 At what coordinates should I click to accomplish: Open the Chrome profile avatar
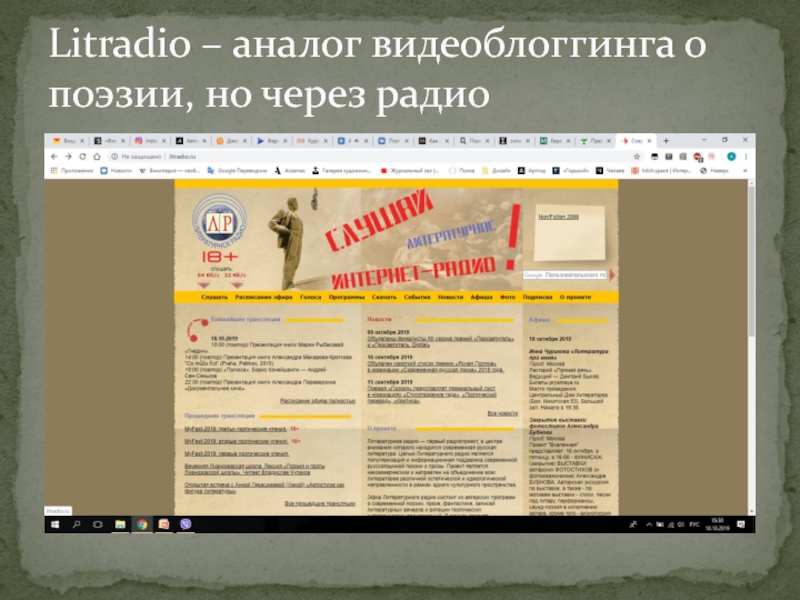coord(731,157)
